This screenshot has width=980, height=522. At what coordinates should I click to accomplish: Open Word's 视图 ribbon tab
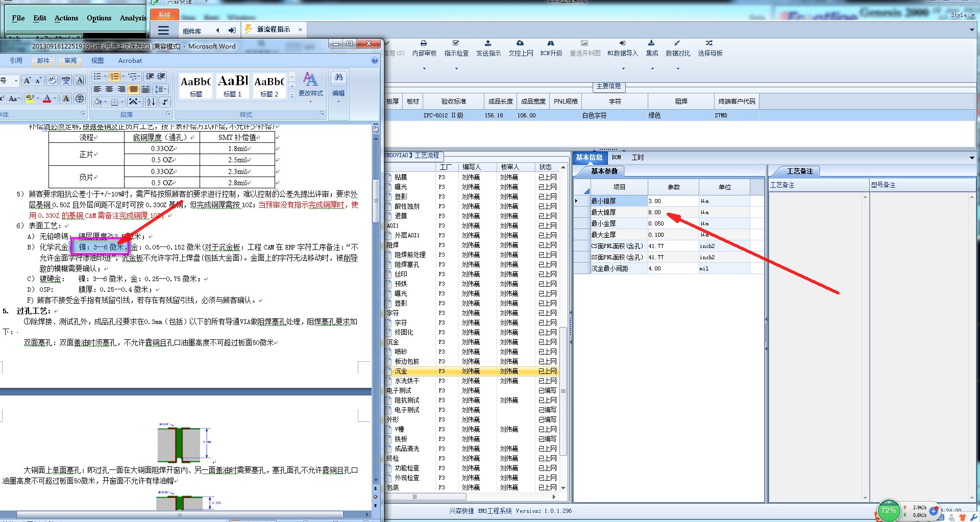coord(97,60)
